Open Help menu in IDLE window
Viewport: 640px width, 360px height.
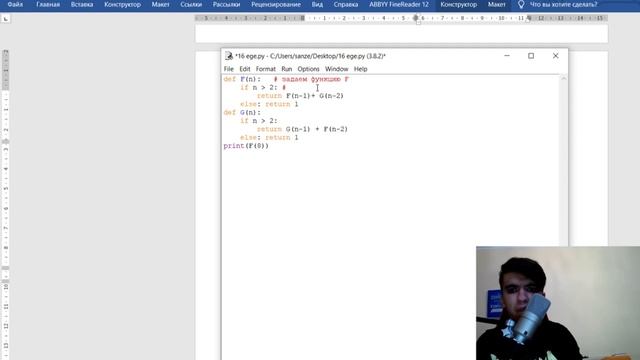coord(360,69)
